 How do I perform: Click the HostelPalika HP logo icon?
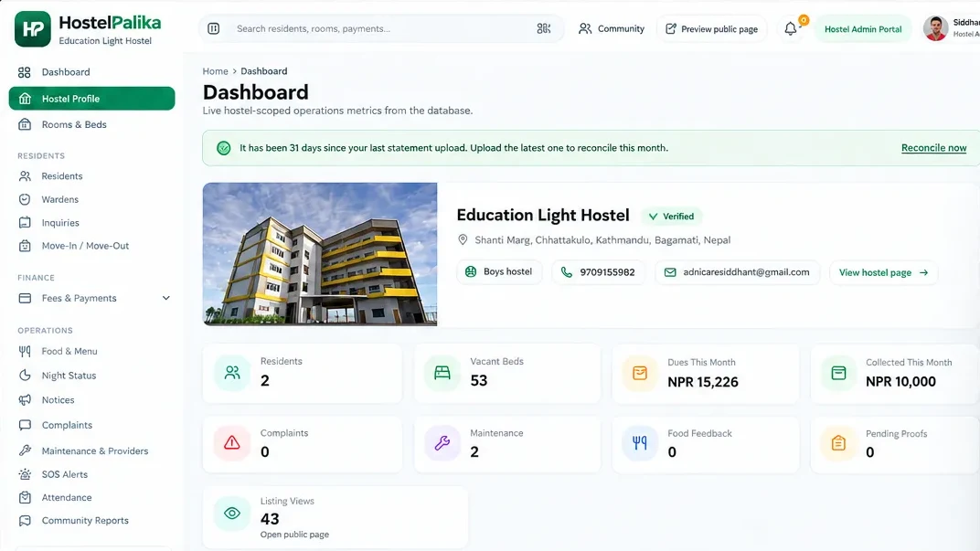tap(33, 28)
